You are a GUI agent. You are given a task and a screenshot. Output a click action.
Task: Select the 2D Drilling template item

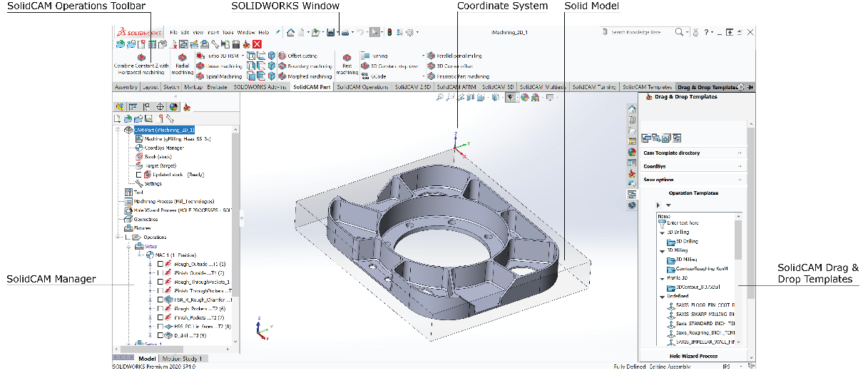[682, 242]
